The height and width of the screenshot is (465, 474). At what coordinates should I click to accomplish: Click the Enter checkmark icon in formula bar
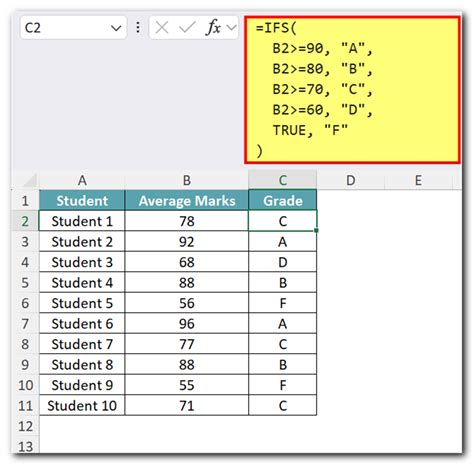pos(187,28)
